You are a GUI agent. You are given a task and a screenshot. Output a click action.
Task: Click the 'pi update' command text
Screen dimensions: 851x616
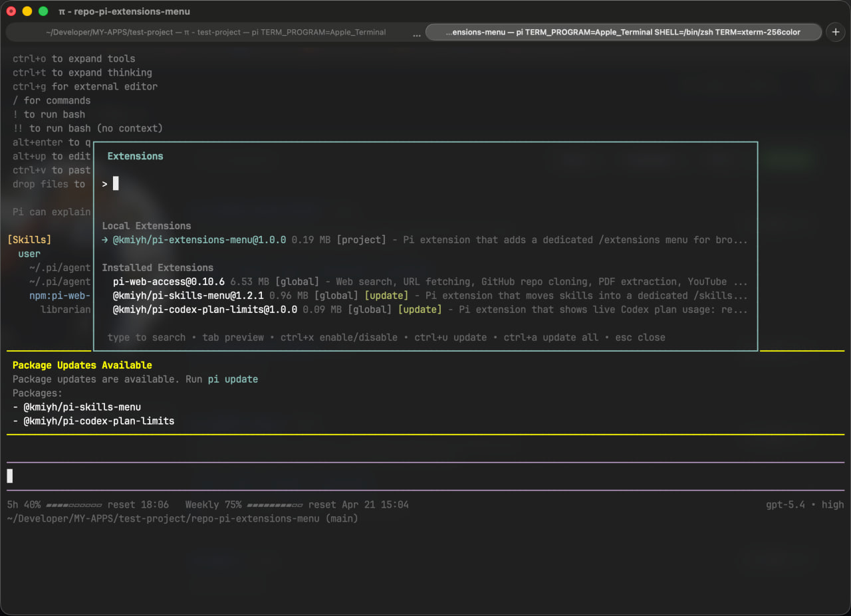[233, 379]
